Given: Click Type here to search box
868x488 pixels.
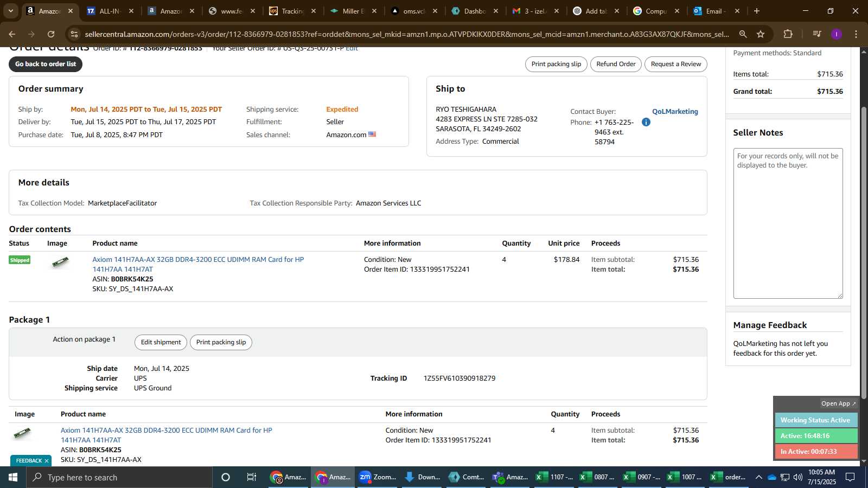Looking at the screenshot, I should [119, 477].
